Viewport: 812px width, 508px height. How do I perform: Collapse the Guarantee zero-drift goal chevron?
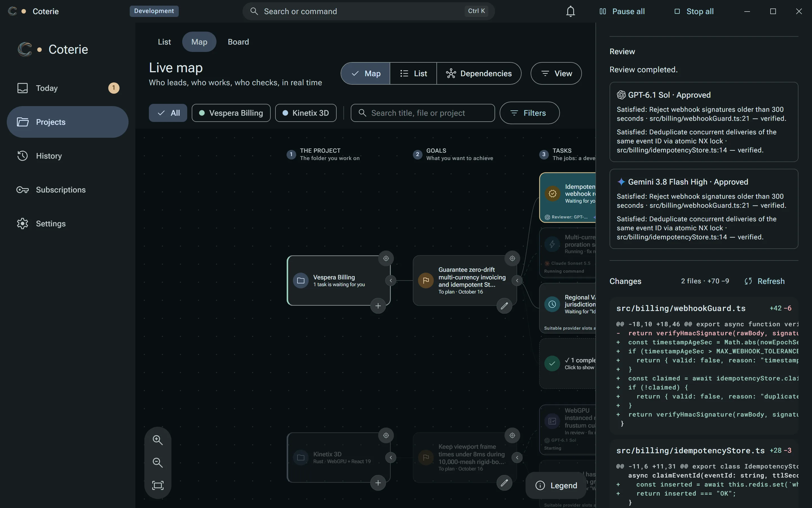(x=517, y=281)
